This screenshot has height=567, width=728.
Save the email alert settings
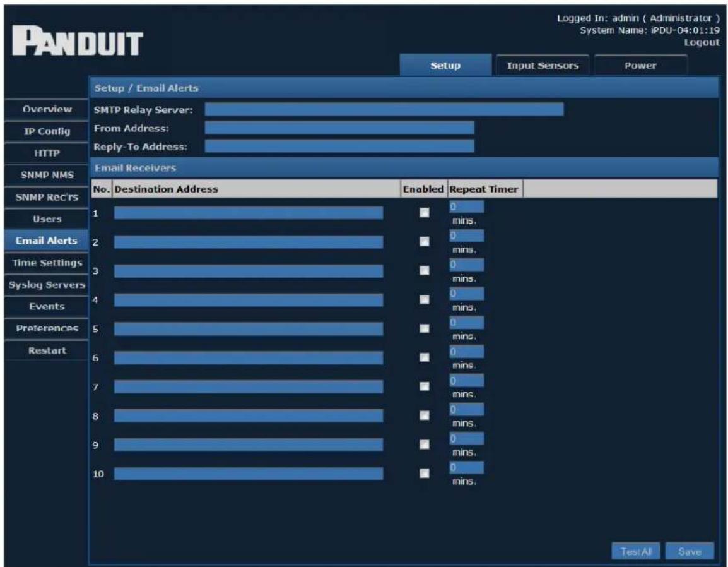click(690, 551)
